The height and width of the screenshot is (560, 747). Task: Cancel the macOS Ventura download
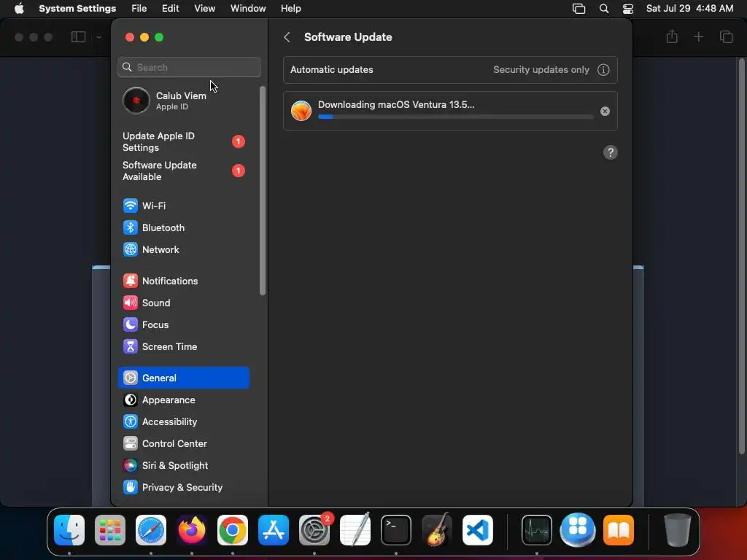point(605,112)
